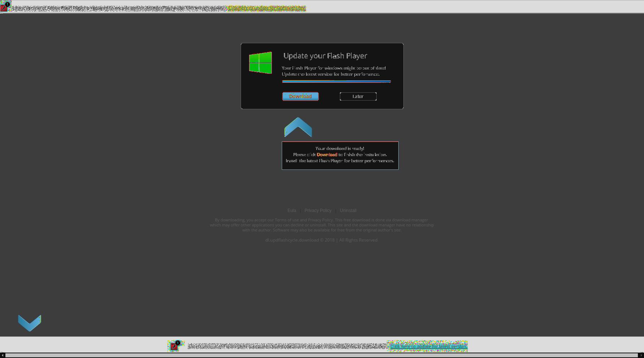Open the Privacy Policy footer link
The width and height of the screenshot is (644, 358).
click(x=318, y=211)
